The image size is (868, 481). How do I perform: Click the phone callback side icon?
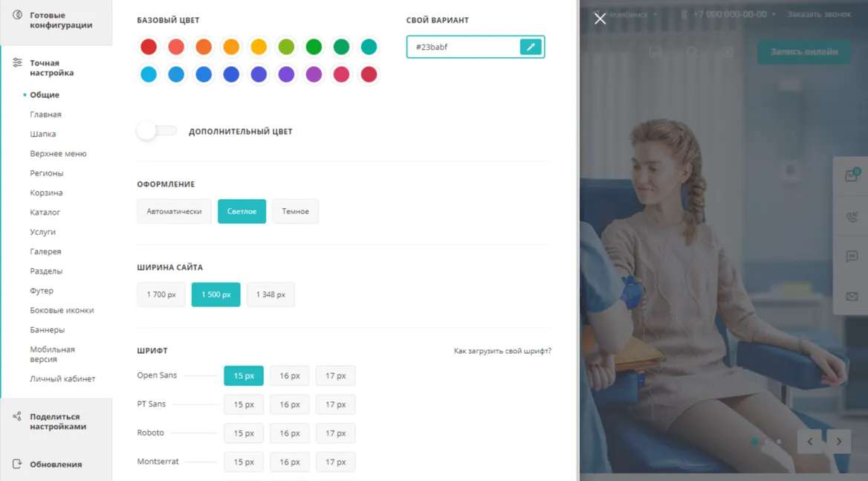point(852,216)
